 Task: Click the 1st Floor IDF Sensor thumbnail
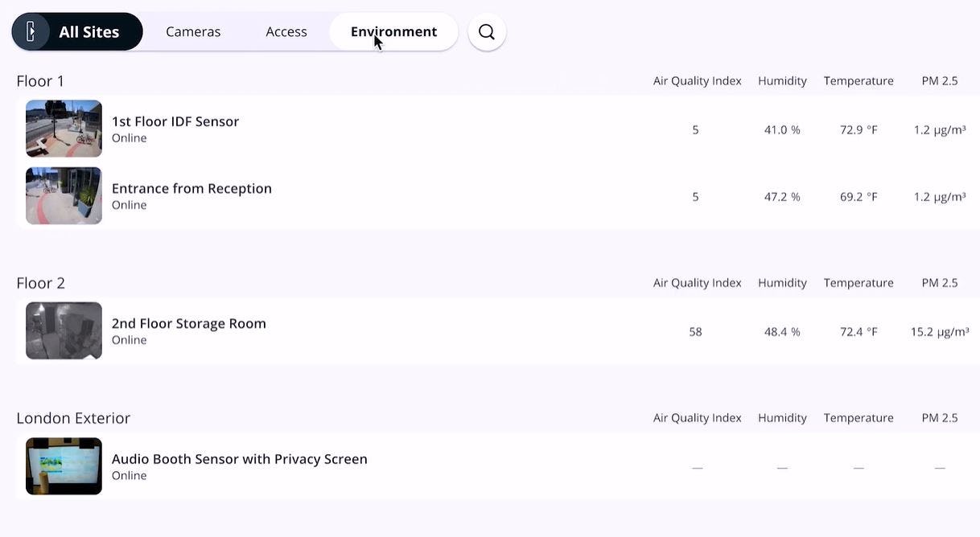pos(64,128)
